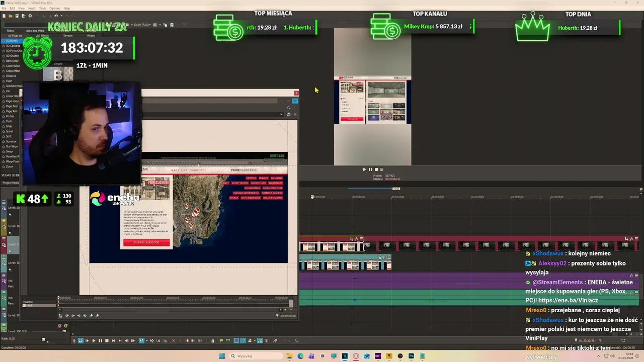Screen dimensions: 644x362
Task: Open the View menu
Action: tap(22, 9)
